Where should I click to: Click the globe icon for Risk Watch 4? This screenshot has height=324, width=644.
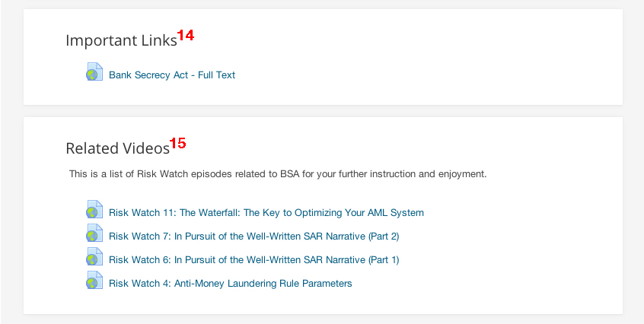94,280
